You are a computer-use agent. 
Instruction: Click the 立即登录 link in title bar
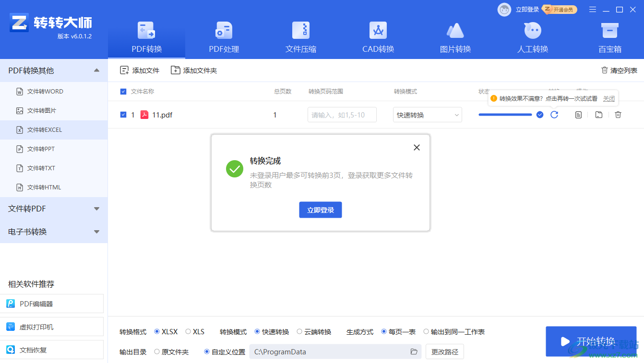(527, 10)
